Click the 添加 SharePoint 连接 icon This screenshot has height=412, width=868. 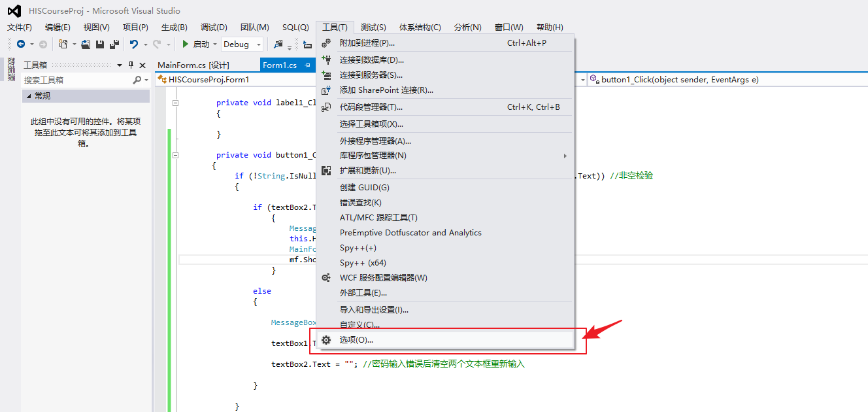click(326, 90)
